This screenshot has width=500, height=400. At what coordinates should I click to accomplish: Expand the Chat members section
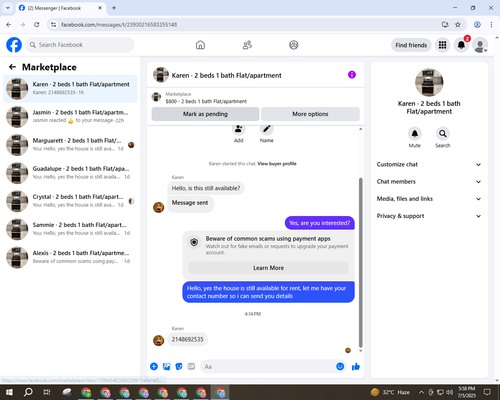point(429,182)
